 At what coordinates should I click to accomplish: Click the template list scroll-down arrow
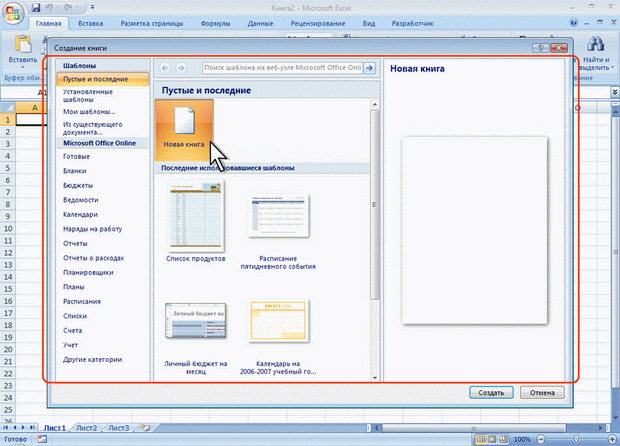(374, 378)
